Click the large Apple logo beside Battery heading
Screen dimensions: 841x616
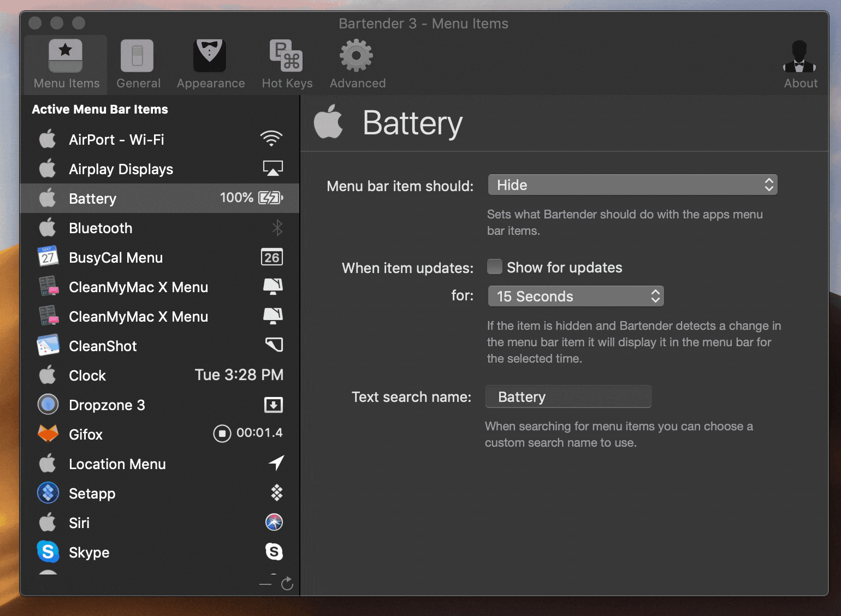pyautogui.click(x=328, y=121)
